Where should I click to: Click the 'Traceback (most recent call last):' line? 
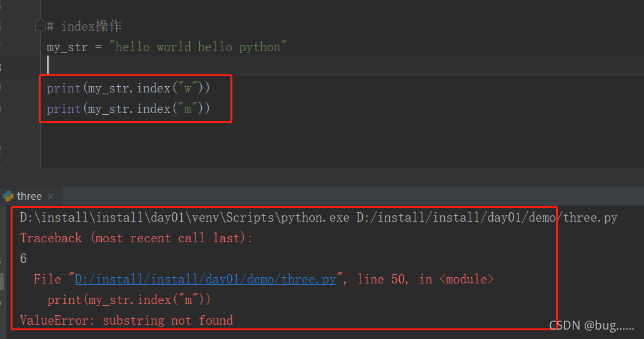[136, 238]
